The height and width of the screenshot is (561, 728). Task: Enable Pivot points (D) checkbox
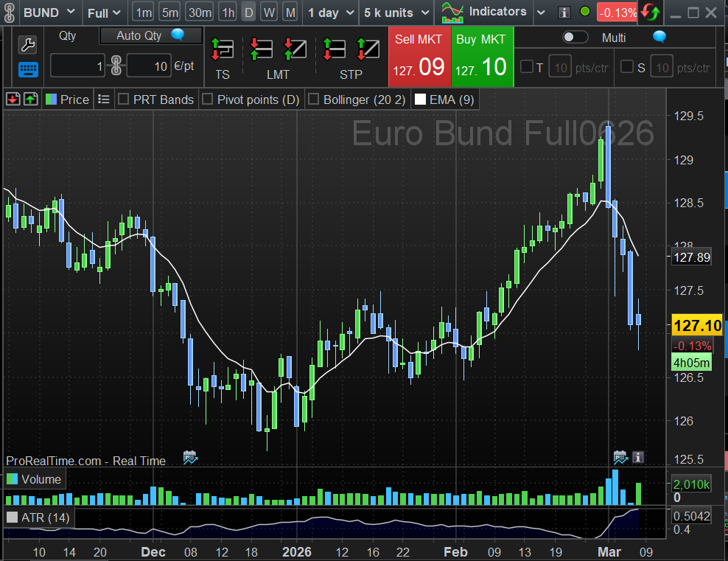click(x=208, y=100)
